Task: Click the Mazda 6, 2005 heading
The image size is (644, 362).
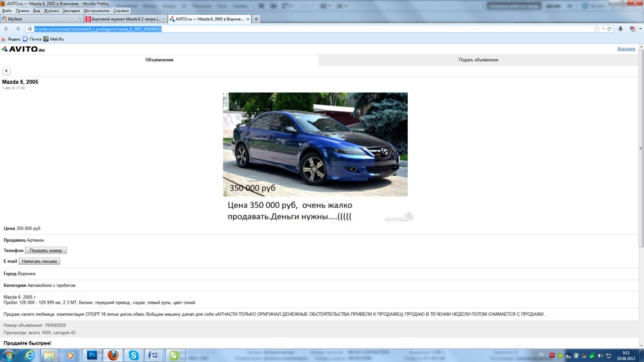Action: [x=20, y=82]
